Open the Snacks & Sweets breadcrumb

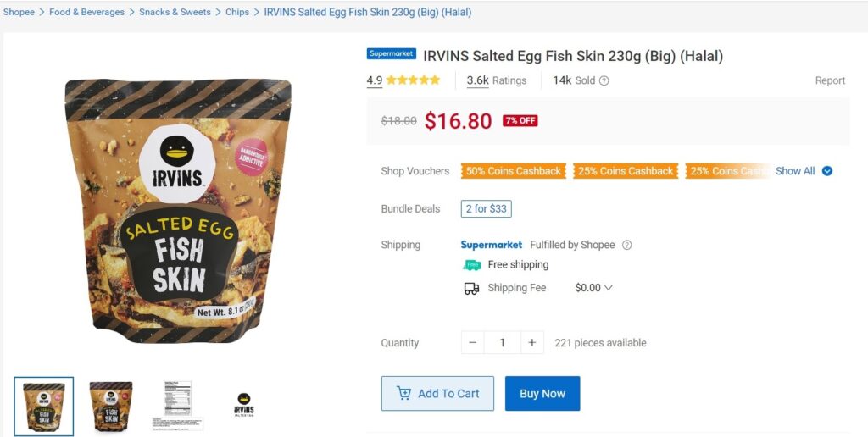click(175, 13)
